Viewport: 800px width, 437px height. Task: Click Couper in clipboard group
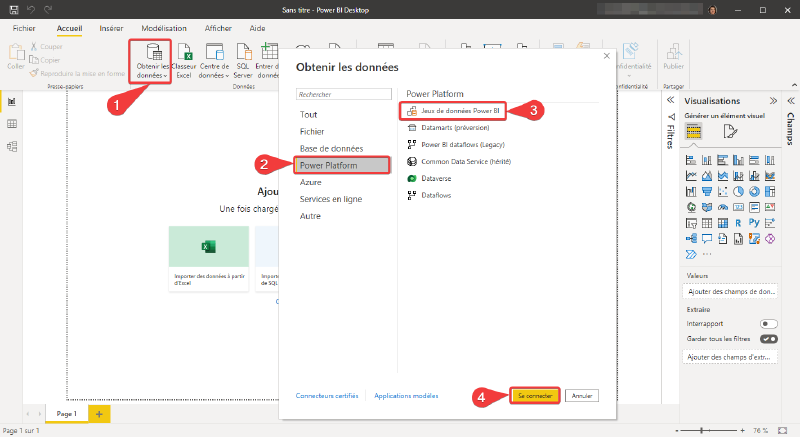46,46
